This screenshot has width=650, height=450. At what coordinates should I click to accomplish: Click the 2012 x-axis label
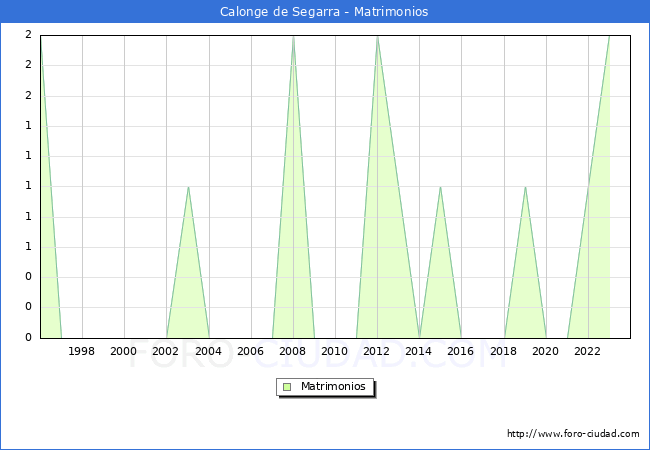coord(376,351)
